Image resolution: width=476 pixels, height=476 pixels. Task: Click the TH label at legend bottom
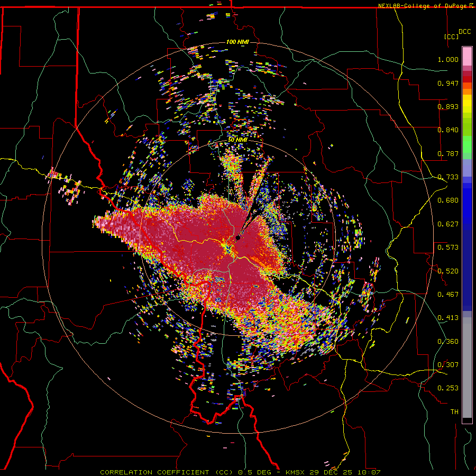454,412
